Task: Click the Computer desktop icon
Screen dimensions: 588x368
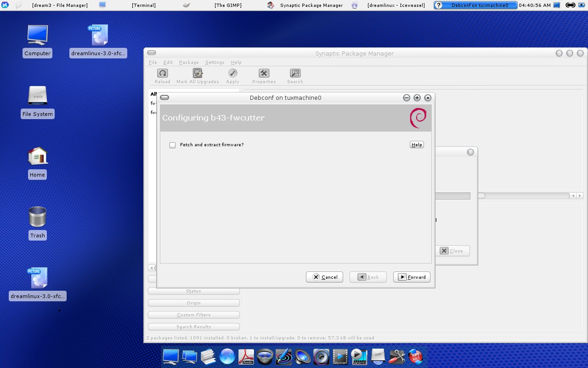Action: [37, 41]
